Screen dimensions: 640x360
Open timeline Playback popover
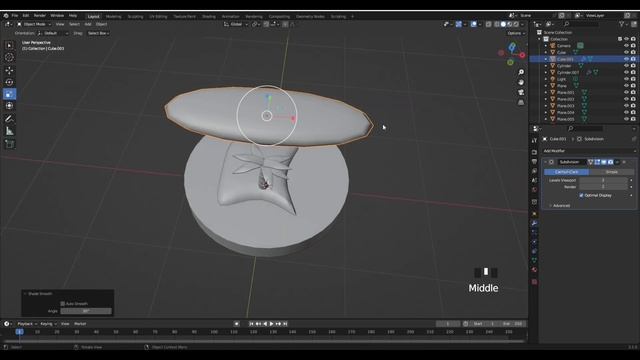coord(27,324)
